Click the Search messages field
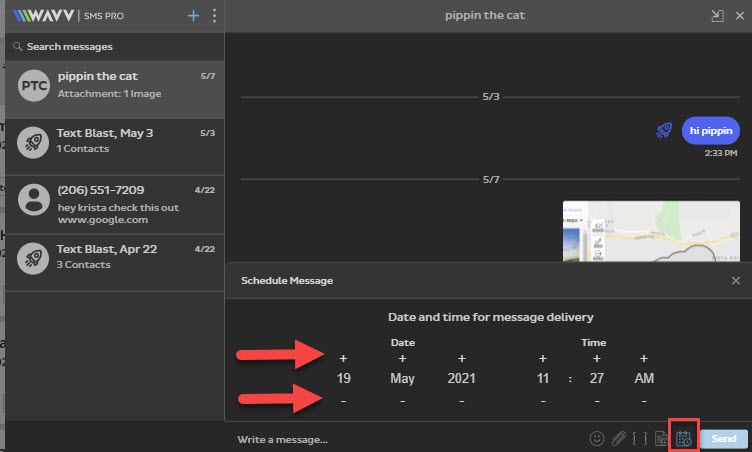This screenshot has width=752, height=452. coord(112,46)
